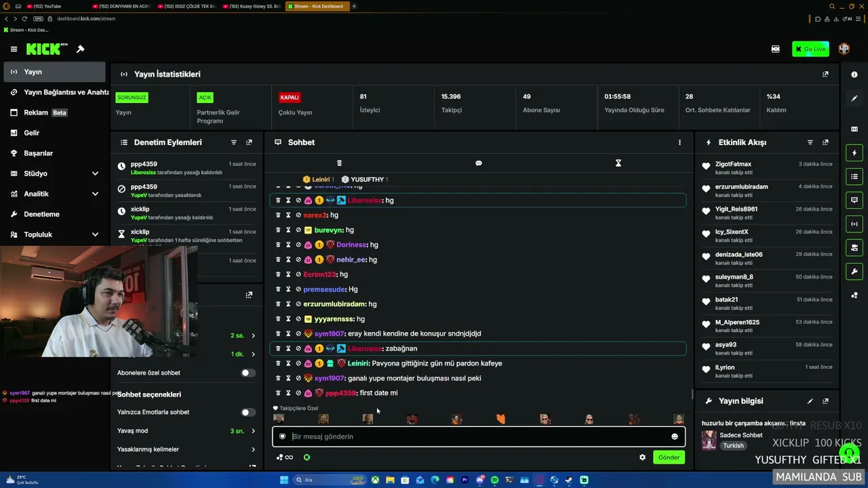Open the Windows Start menu
This screenshot has width=868, height=488.
[284, 480]
